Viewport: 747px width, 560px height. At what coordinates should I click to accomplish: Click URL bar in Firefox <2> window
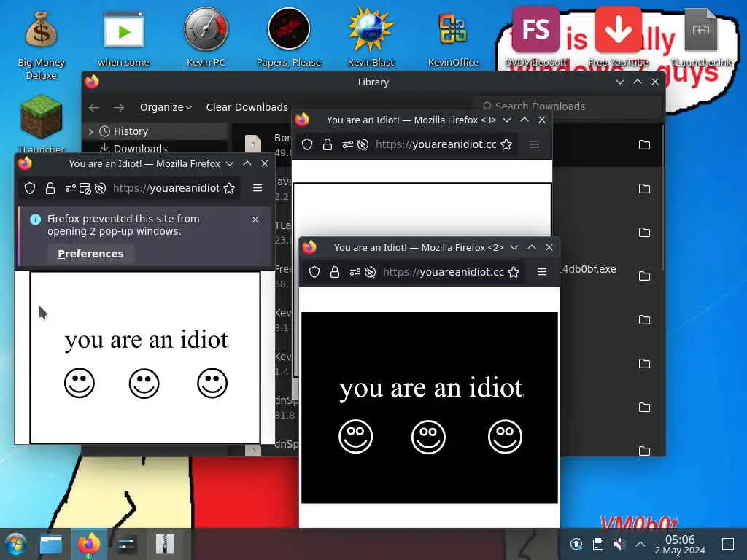point(443,272)
